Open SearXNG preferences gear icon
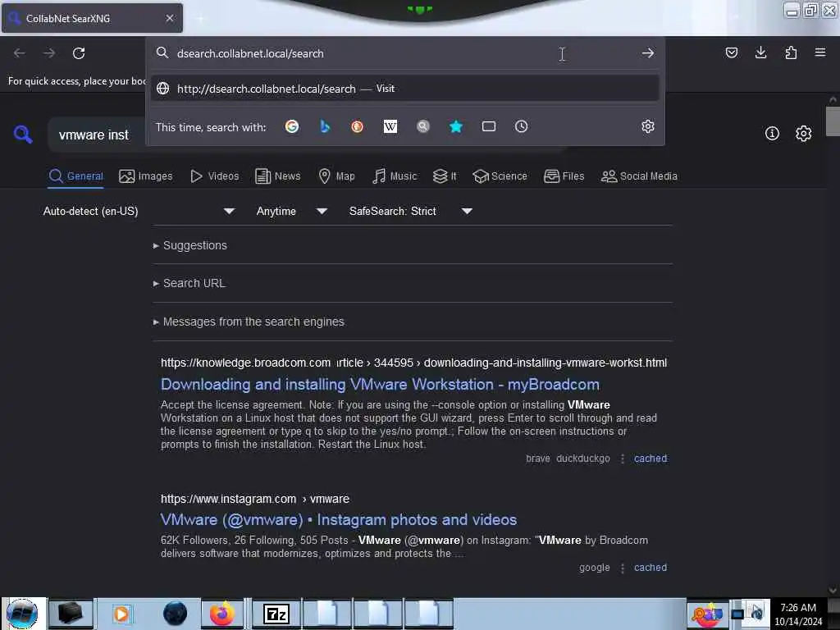Viewport: 840px width, 630px height. point(803,134)
